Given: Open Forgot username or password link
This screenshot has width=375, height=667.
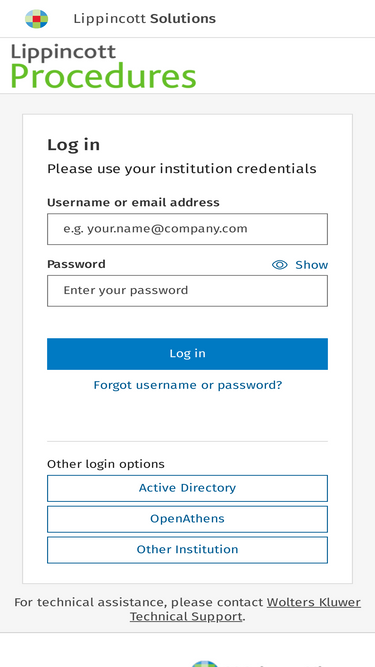Looking at the screenshot, I should point(188,385).
